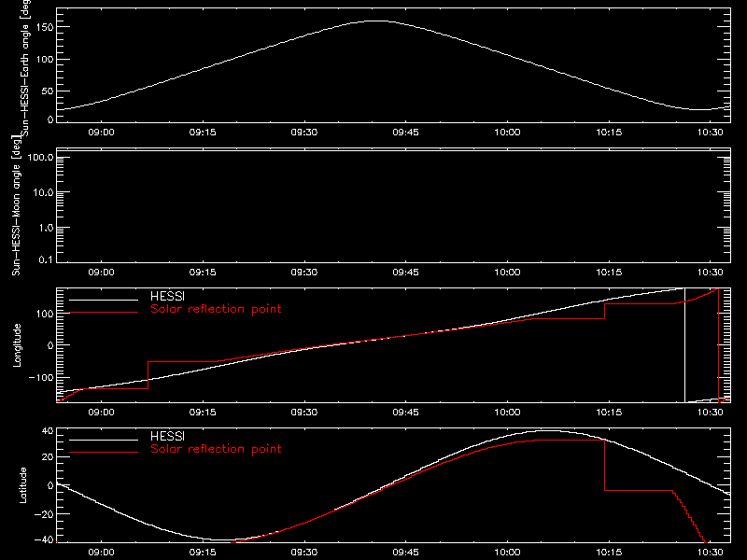Click 10:15 under the Latitude plot
The image size is (747, 560).
click(609, 552)
